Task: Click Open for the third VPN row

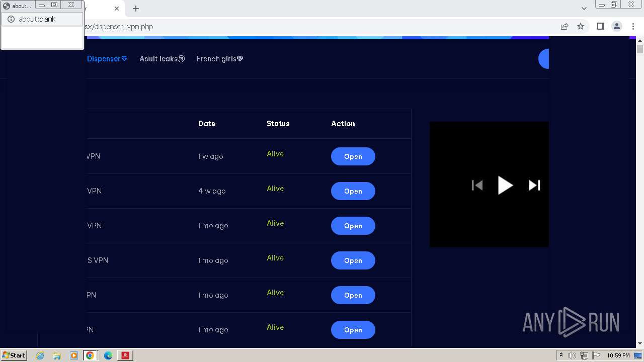Action: pyautogui.click(x=353, y=226)
